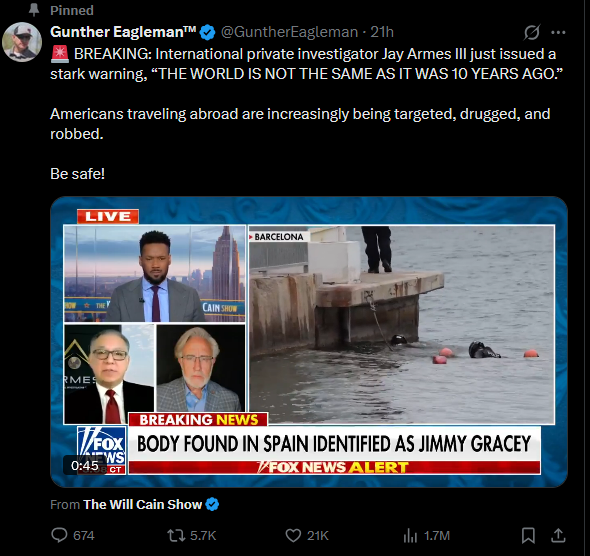Play the Fox News video clip
Image resolution: width=590 pixels, height=556 pixels.
309,342
